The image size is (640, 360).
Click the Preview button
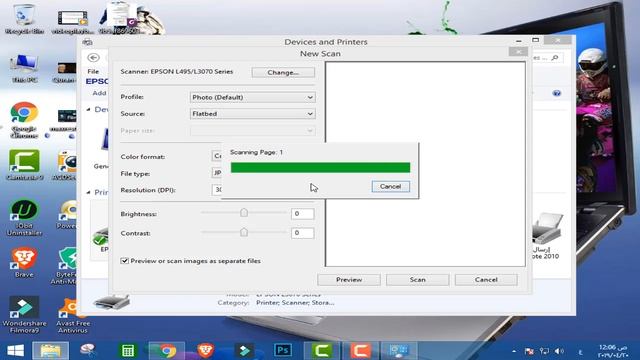tap(349, 280)
